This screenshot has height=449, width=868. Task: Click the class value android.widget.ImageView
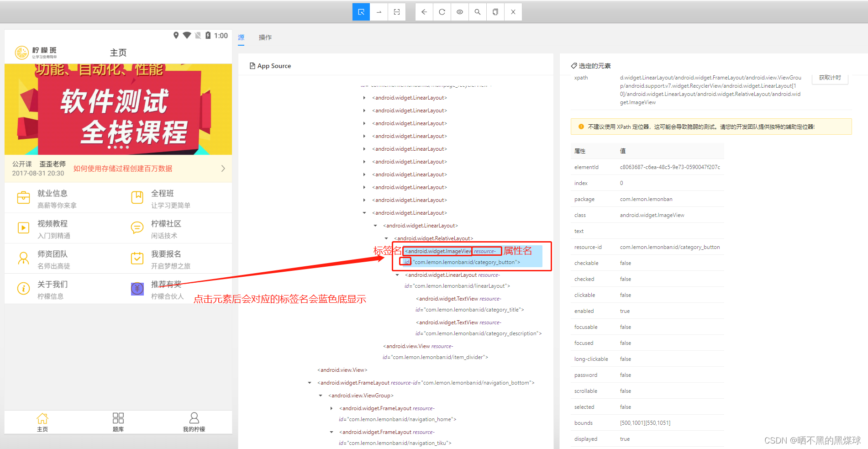[x=652, y=215]
